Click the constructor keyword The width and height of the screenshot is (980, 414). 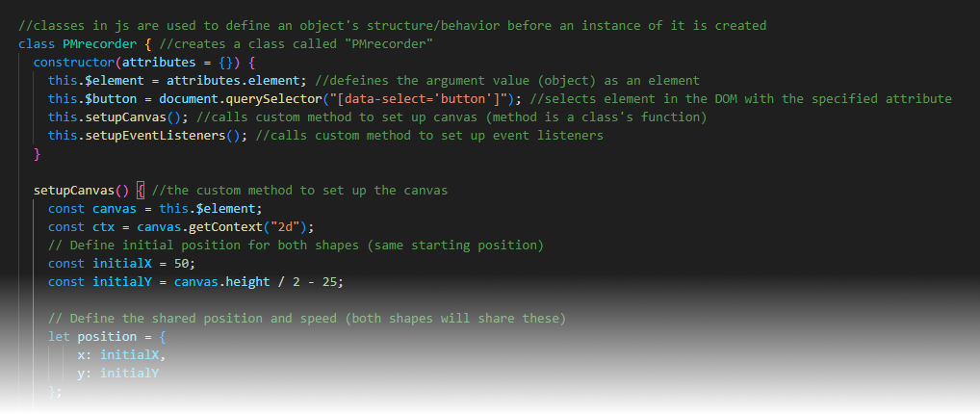[73, 63]
